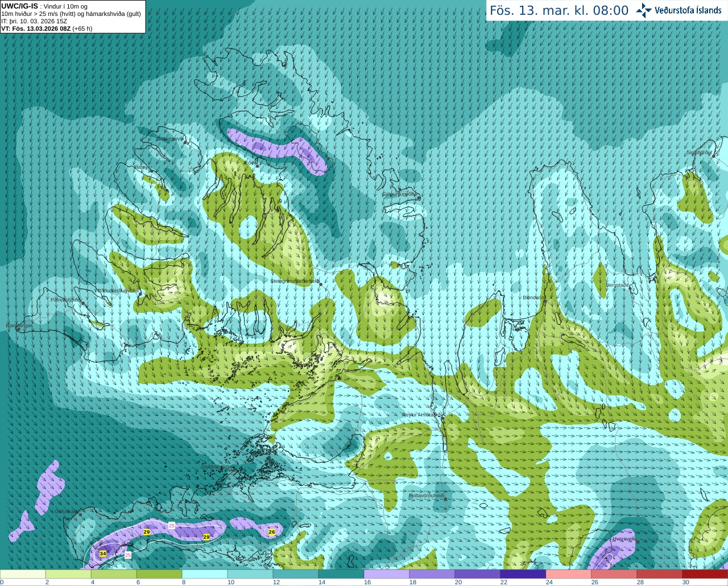Click the 2–4 m/s light green legend swatch
Image resolution: width=728 pixels, height=586 pixels.
pos(68,574)
